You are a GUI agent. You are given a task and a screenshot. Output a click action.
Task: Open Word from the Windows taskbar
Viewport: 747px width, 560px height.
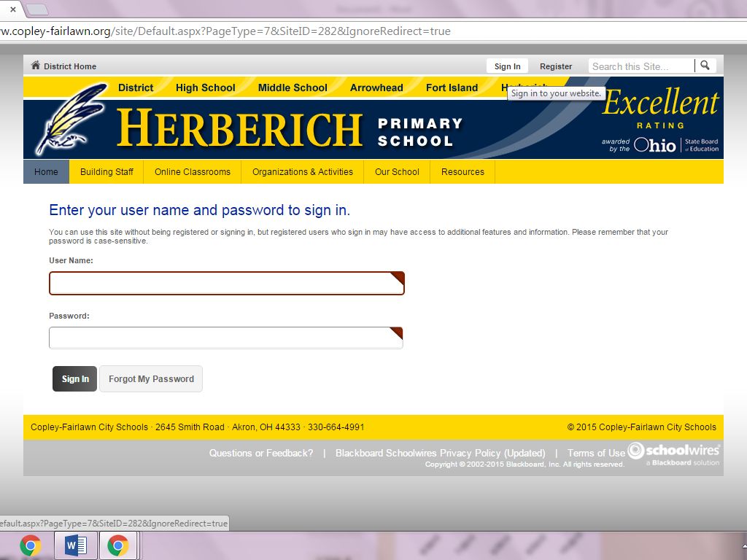75,545
